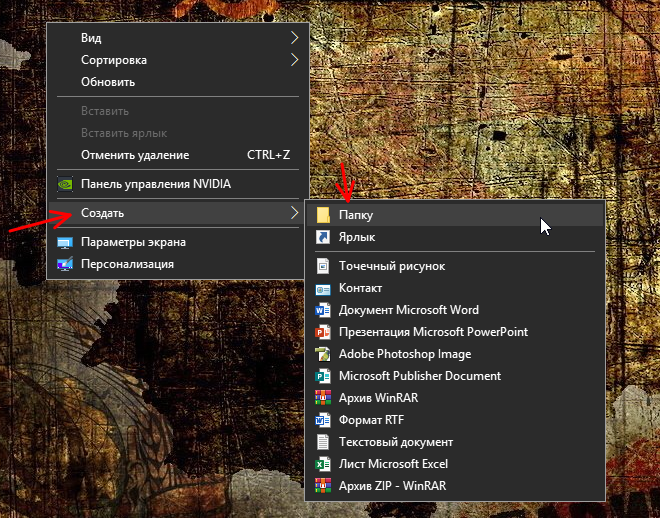Select Отменить удаление in the context menu
Viewport: 660px width, 518px height.
[178, 155]
